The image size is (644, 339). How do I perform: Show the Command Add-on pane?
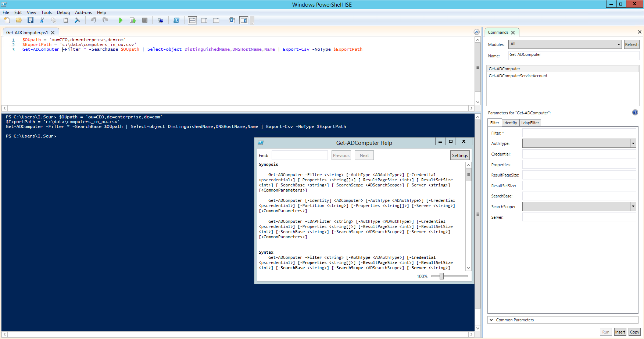point(244,20)
